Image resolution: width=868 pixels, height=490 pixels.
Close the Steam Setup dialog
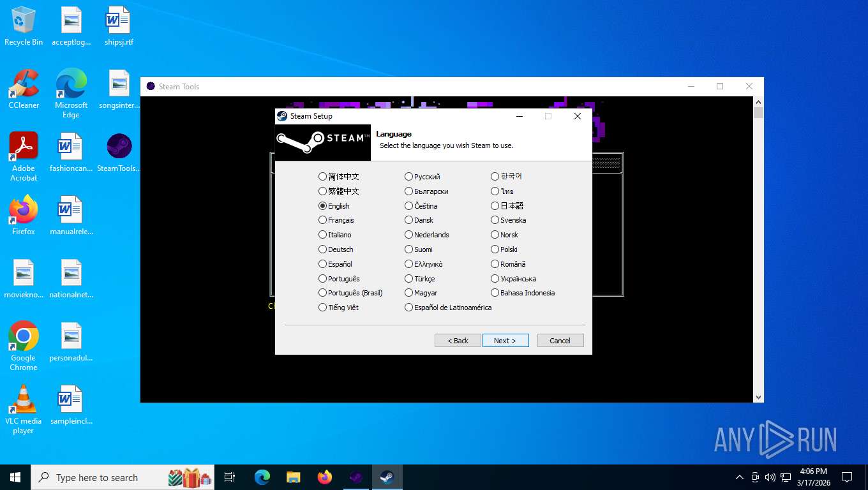(x=577, y=116)
